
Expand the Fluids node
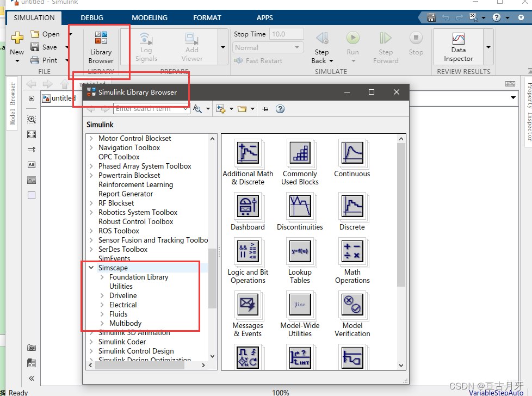click(102, 314)
